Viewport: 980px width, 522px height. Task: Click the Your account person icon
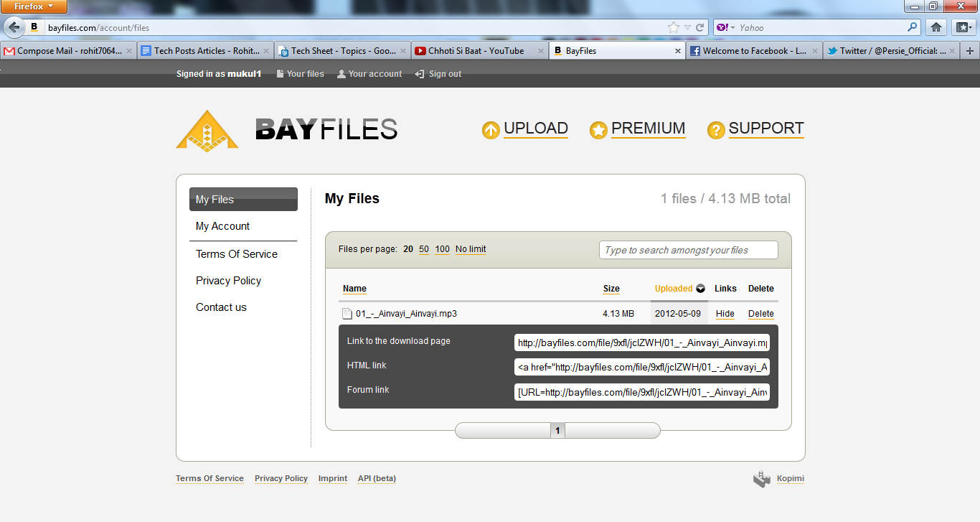pos(341,74)
